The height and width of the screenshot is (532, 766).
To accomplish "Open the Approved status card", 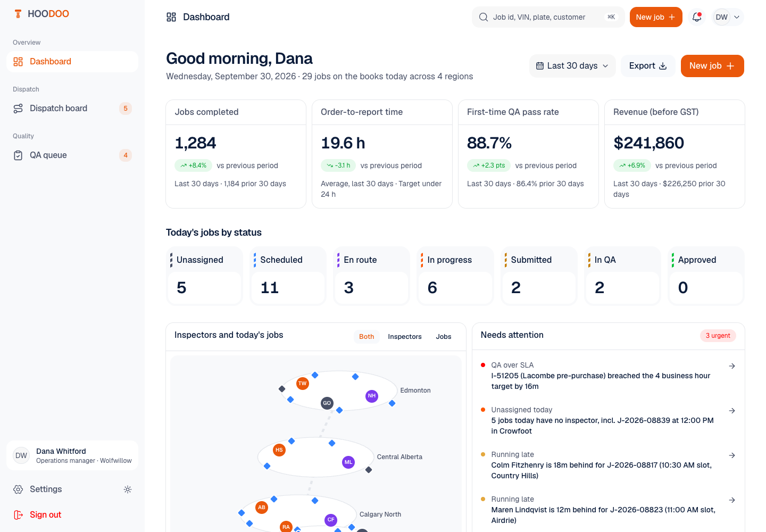I will [x=706, y=276].
